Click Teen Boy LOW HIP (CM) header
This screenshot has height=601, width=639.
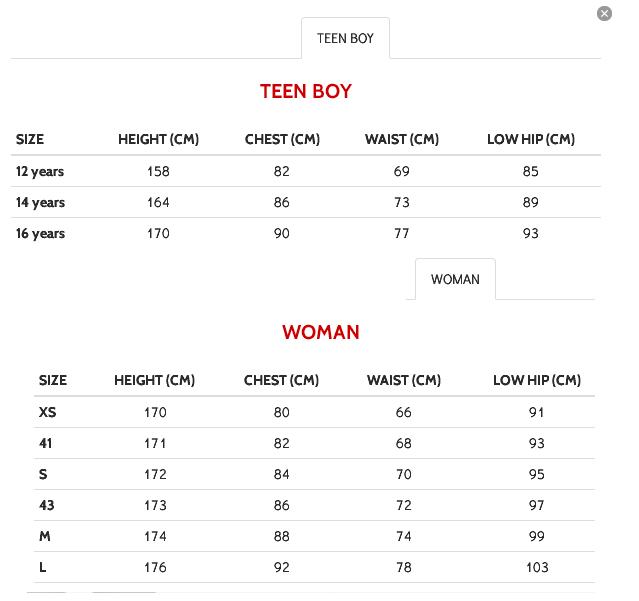(530, 140)
